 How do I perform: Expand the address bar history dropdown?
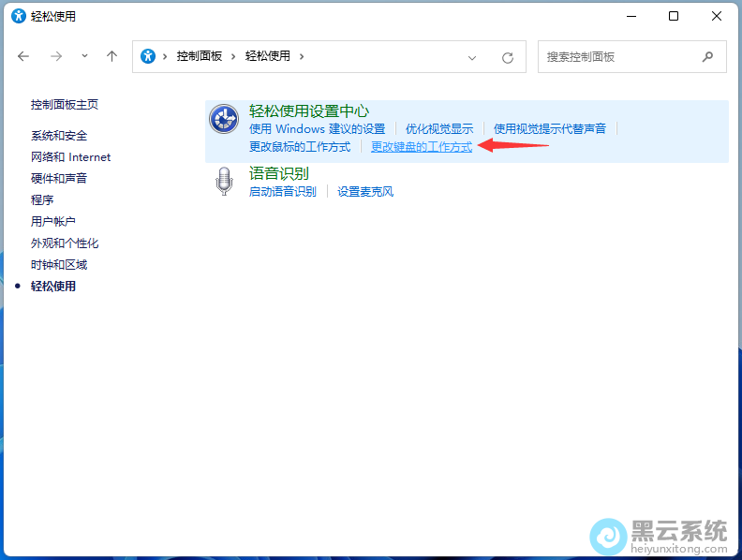tap(472, 57)
